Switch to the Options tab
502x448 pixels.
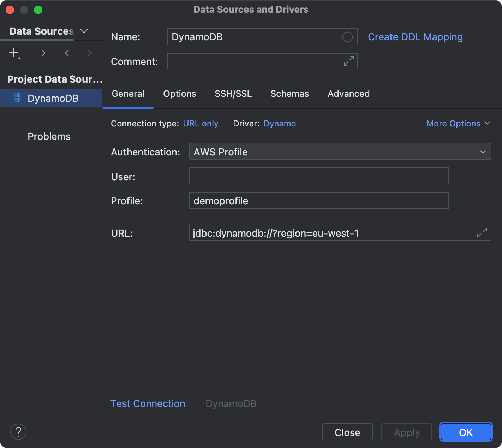(179, 94)
